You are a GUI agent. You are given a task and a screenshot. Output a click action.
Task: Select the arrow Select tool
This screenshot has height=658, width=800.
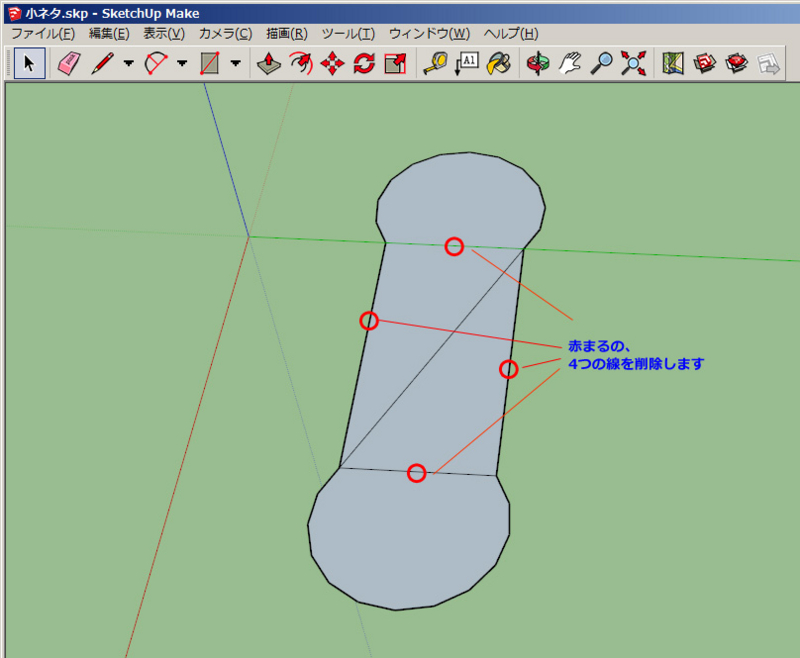[x=30, y=63]
